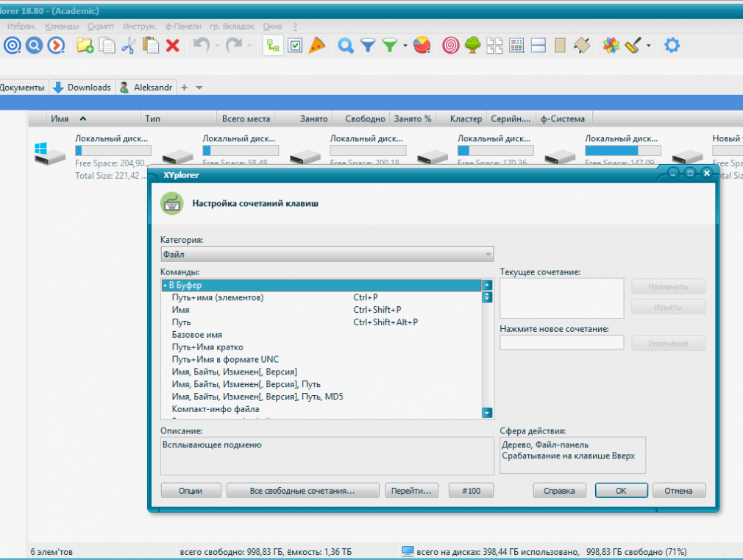Viewport: 743px width, 560px height.
Task: Click the Paste clipboard icon
Action: click(x=151, y=46)
